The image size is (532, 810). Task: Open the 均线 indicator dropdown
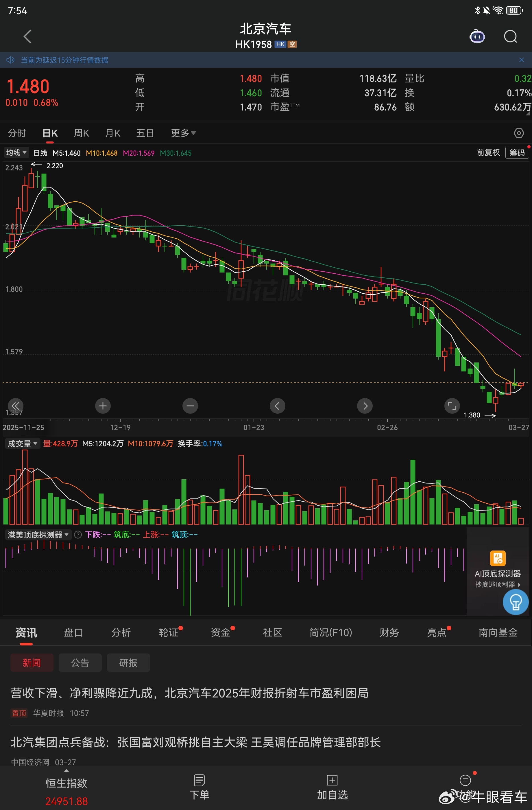[x=16, y=153]
